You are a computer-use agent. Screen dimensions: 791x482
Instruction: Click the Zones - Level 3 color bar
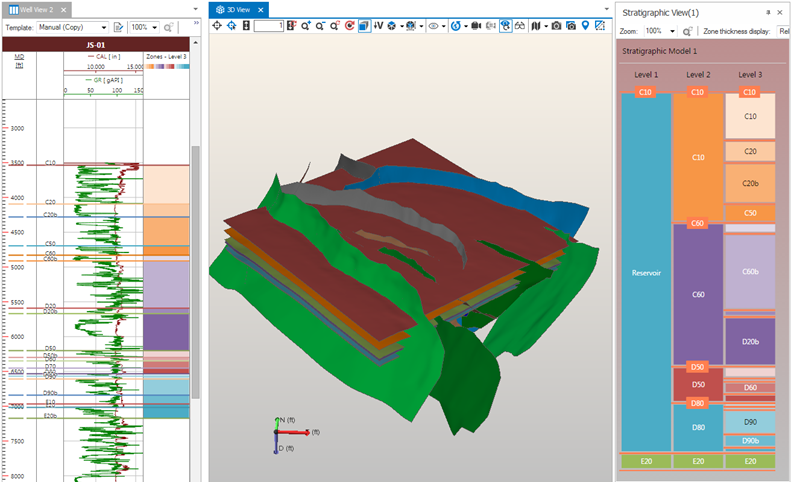pyautogui.click(x=166, y=66)
